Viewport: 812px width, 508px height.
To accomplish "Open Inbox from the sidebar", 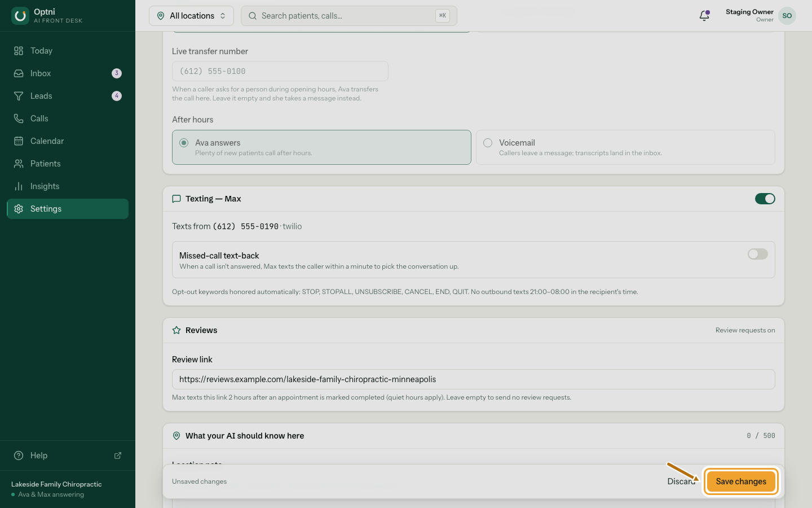I will 68,73.
